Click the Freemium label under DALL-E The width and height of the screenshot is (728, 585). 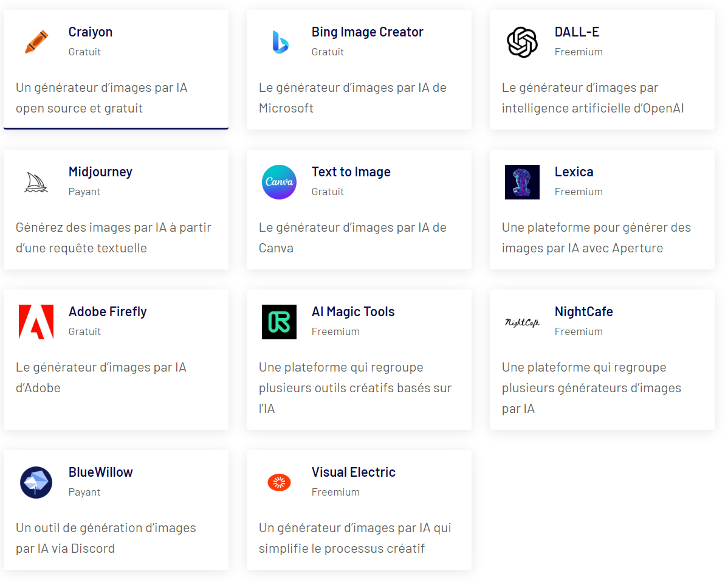(579, 52)
